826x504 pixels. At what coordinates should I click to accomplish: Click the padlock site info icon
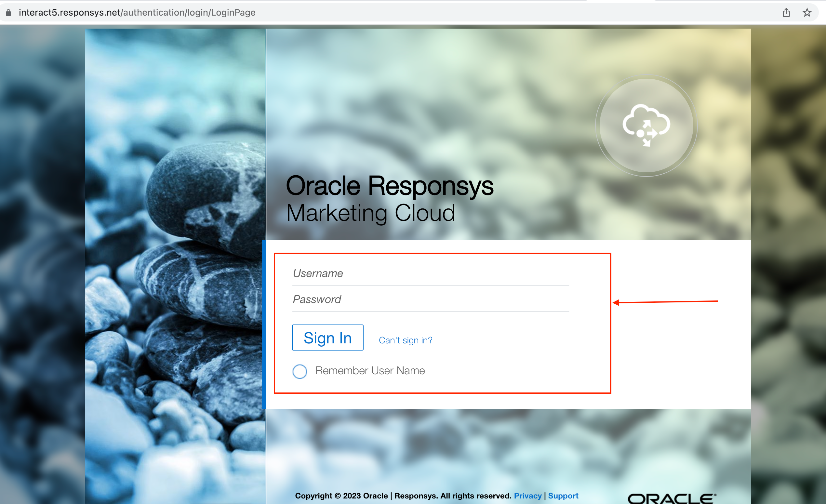9,13
